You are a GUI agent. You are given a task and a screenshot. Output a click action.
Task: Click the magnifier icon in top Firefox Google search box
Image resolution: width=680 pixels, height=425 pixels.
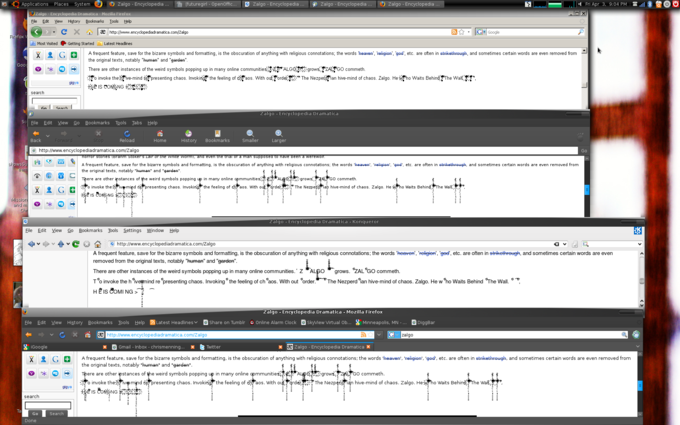(580, 32)
